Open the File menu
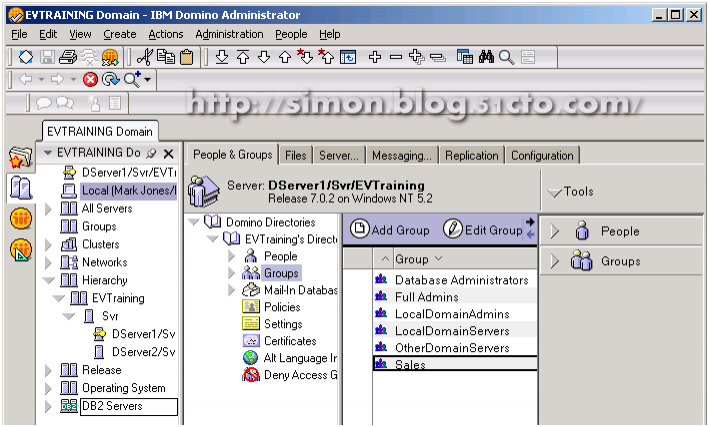709x427 pixels. pos(19,34)
